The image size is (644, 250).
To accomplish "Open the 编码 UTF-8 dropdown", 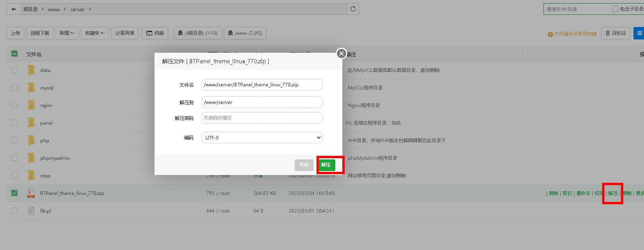I will pos(262,137).
